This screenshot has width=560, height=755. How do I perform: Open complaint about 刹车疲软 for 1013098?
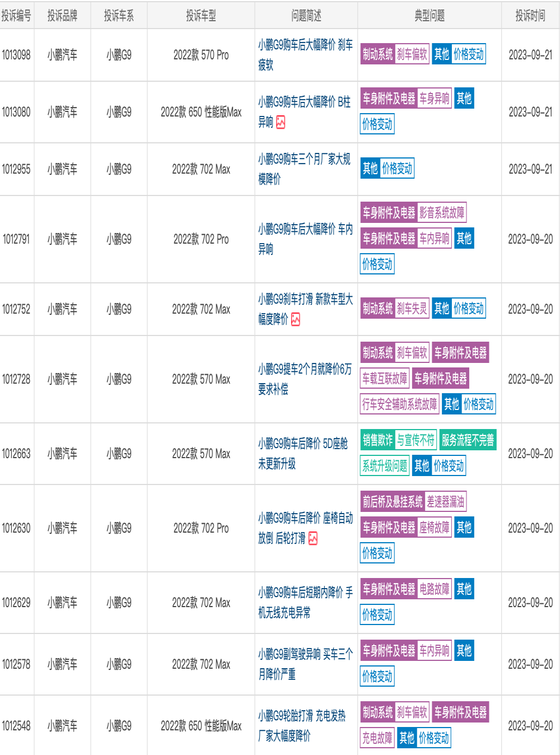point(305,55)
